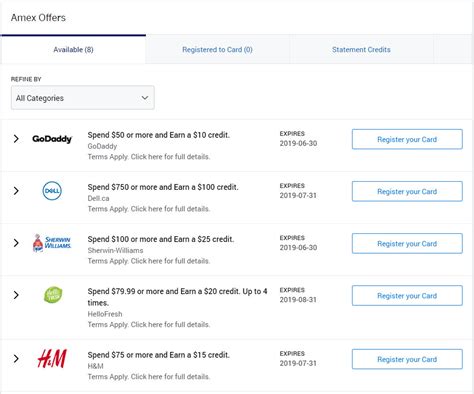Register your Card for GoDaddy offer
The width and height of the screenshot is (474, 394).
[407, 139]
